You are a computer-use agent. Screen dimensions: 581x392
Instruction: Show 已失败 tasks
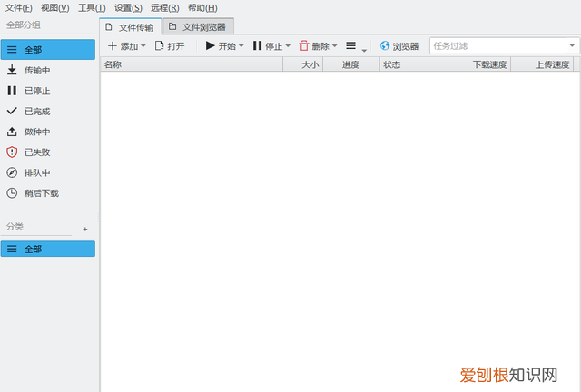pos(48,152)
